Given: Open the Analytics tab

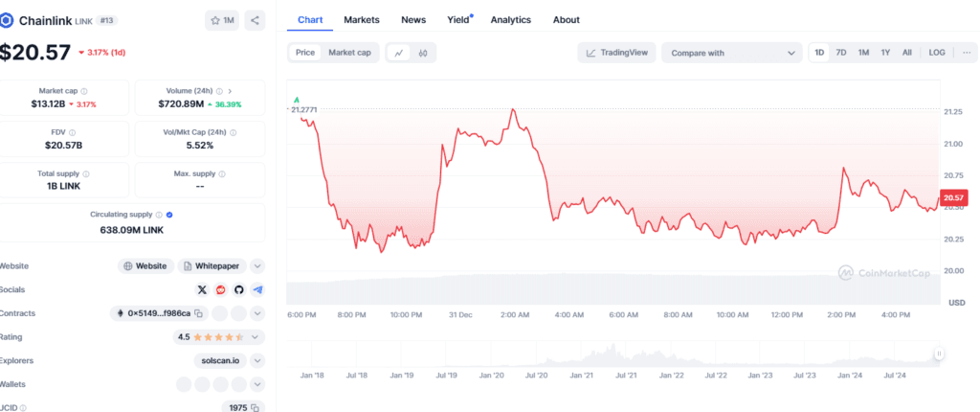Looking at the screenshot, I should pyautogui.click(x=511, y=19).
